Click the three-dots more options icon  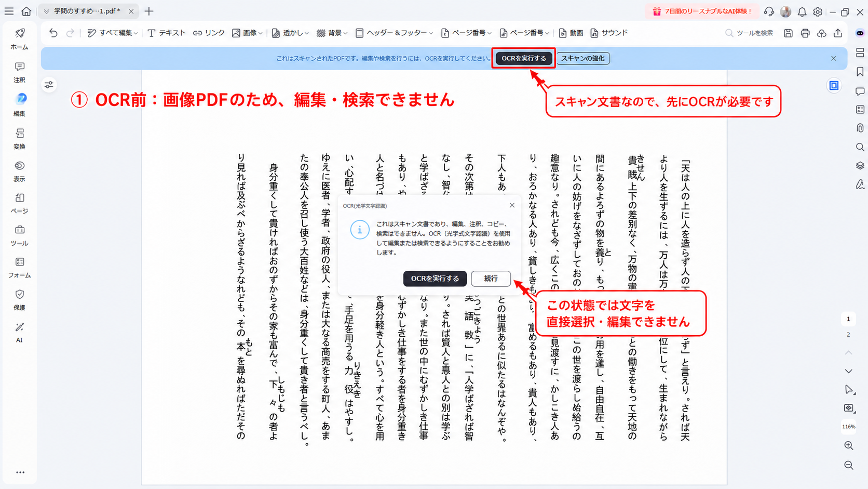pos(20,472)
